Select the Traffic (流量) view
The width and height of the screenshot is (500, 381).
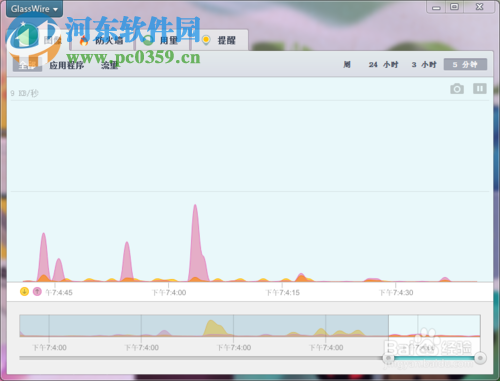[x=109, y=65]
